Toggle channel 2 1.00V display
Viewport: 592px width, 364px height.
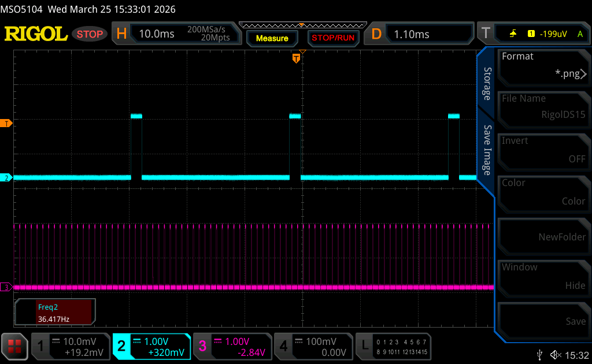click(151, 346)
